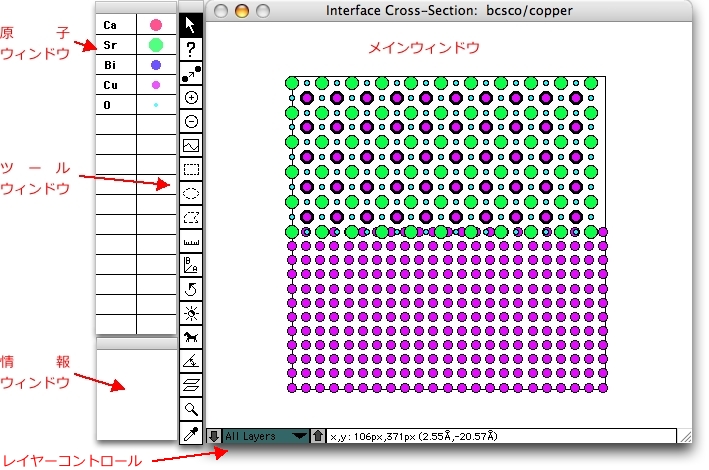
Task: Select the rectangular marquee selection tool
Action: [191, 170]
